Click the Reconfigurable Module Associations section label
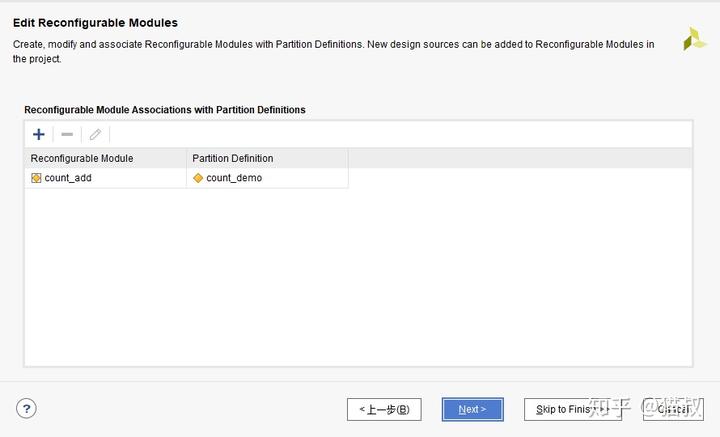The height and width of the screenshot is (437, 720). point(165,109)
